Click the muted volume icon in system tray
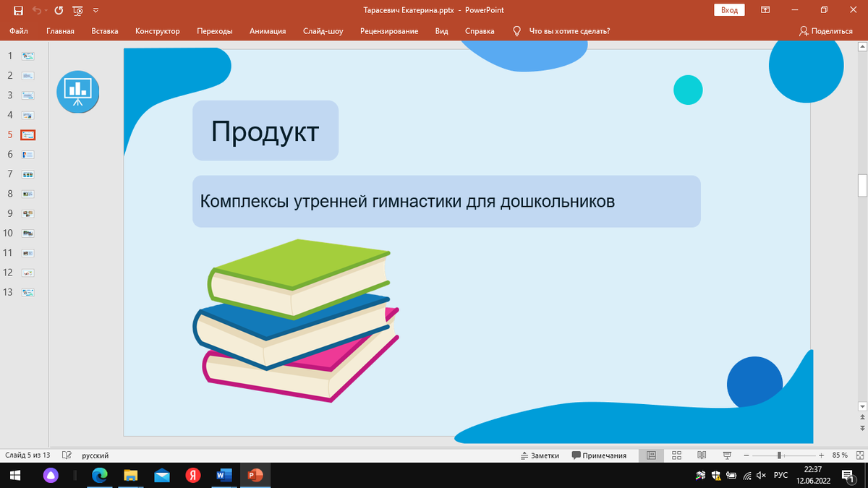Screen dimensions: 868x488 [761, 475]
